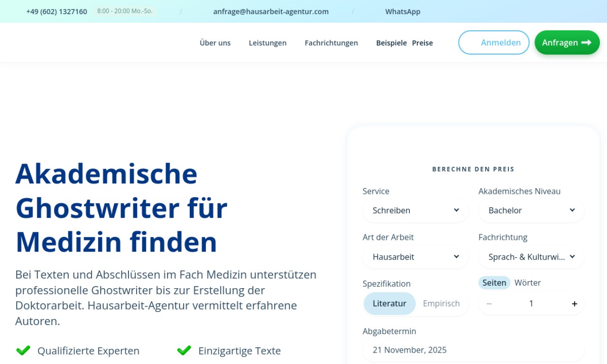Select the Empirisch specification option
Viewport: 607px width, 364px height.
[441, 304]
